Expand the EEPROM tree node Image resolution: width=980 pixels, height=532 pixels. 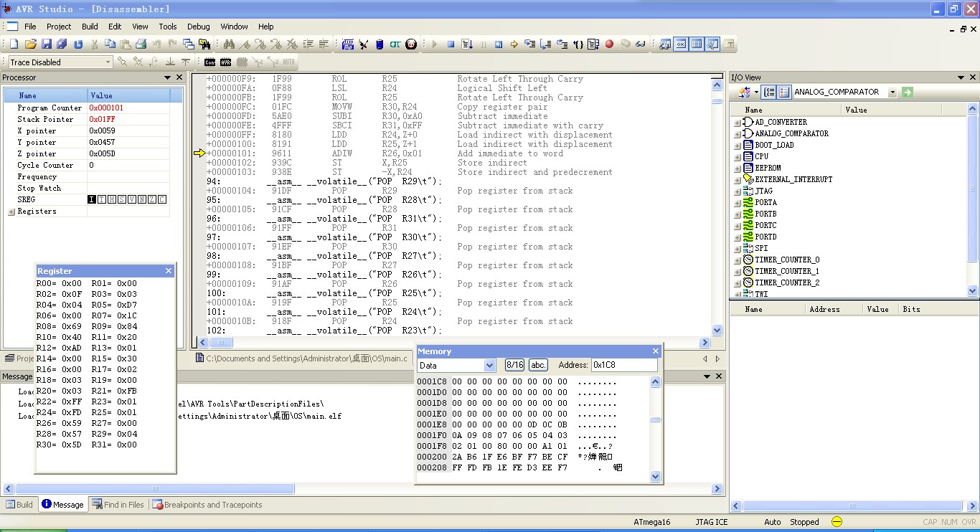click(x=738, y=168)
